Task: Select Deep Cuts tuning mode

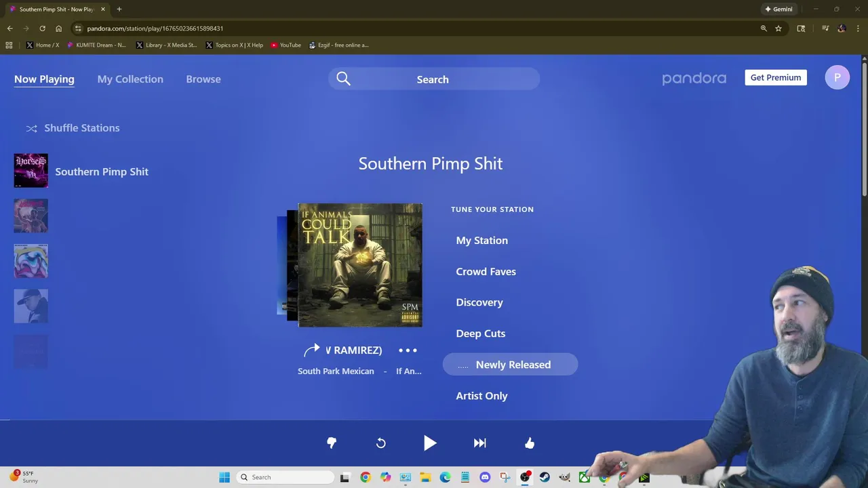Action: (x=480, y=334)
